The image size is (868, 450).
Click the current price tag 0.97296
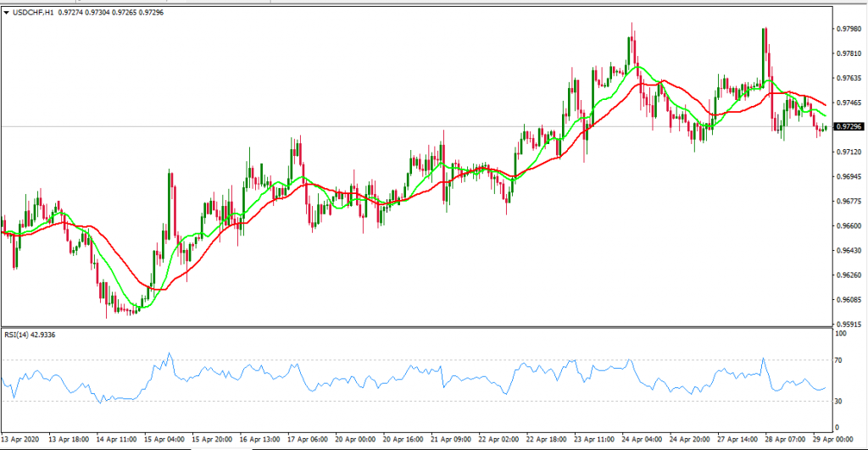849,127
